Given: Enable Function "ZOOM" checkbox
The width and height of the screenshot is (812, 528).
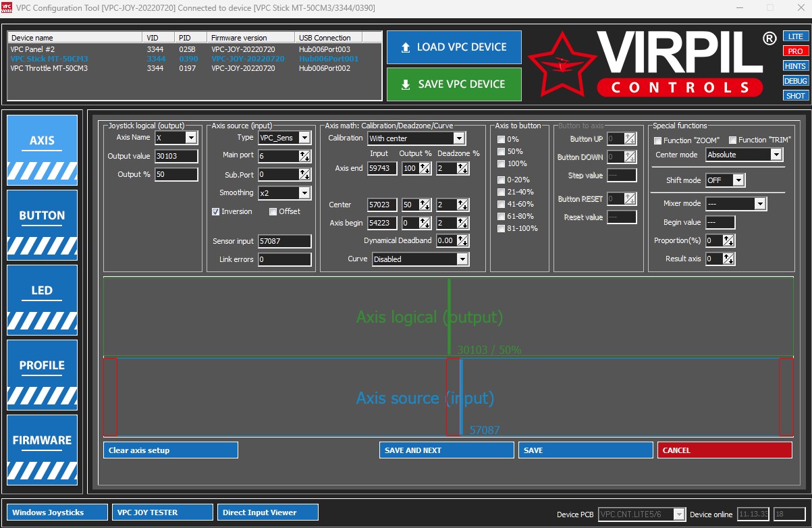Looking at the screenshot, I should click(x=657, y=140).
